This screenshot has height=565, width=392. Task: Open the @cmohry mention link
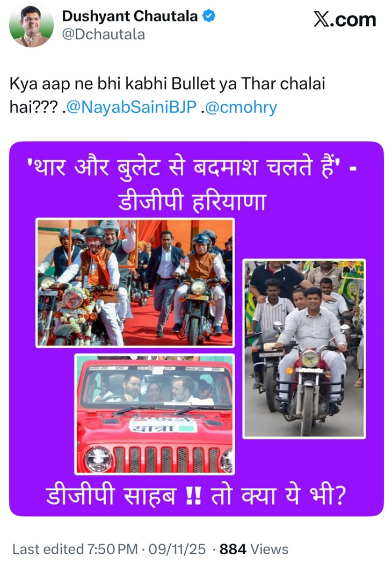[x=241, y=107]
